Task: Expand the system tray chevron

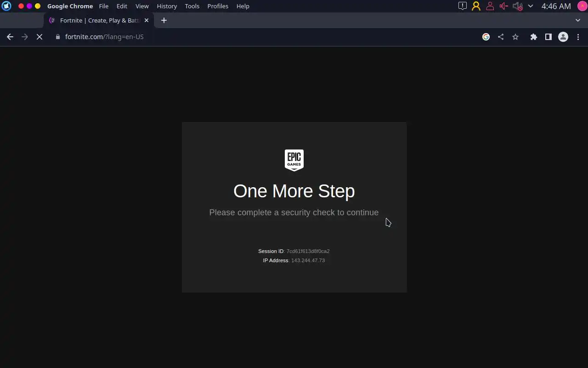Action: [531, 6]
